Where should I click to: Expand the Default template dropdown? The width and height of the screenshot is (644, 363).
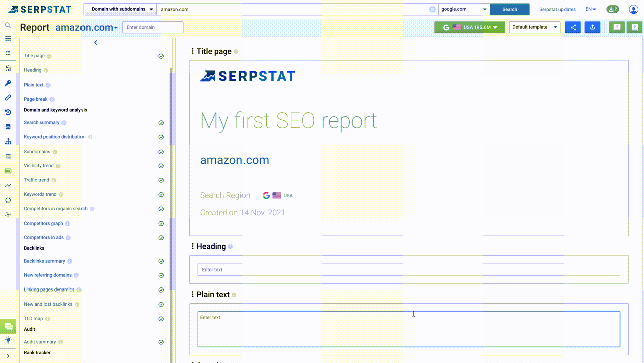coord(534,27)
